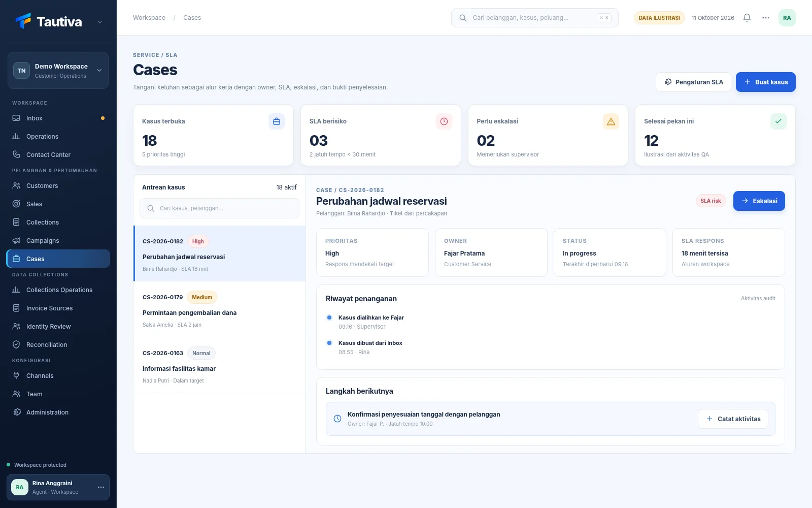Open notifications bell

click(x=747, y=18)
